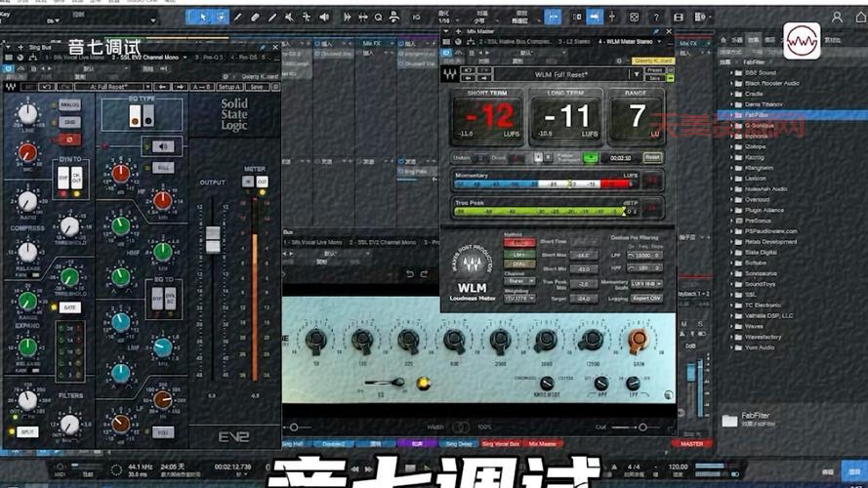
Task: Click the SSL EV2 OUTPUT fader handle
Action: click(x=213, y=239)
